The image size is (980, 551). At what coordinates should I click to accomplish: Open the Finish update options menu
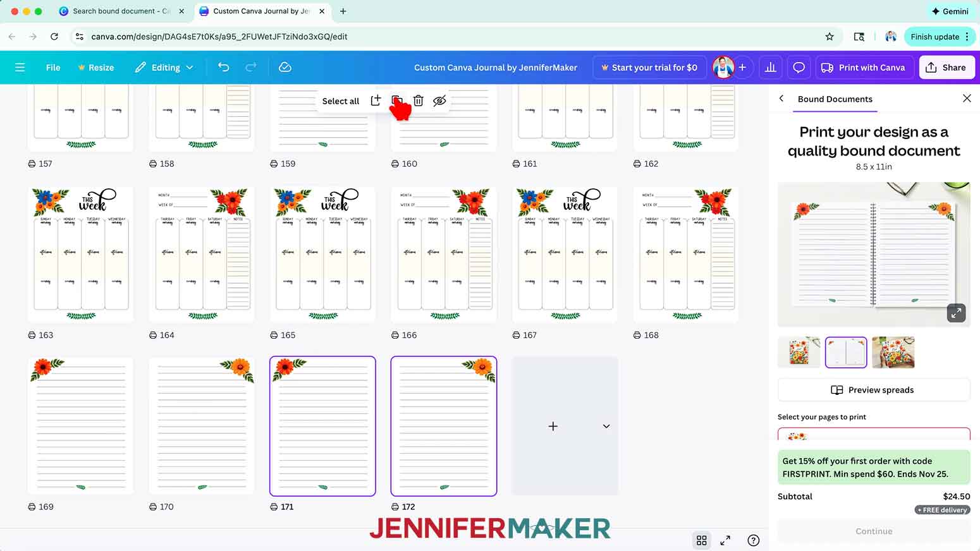coord(967,37)
